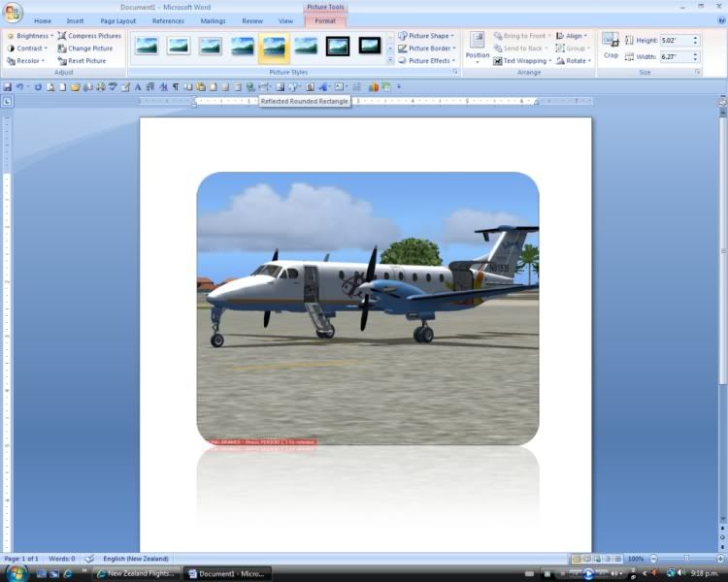Open the Page Layout tab

pos(118,20)
